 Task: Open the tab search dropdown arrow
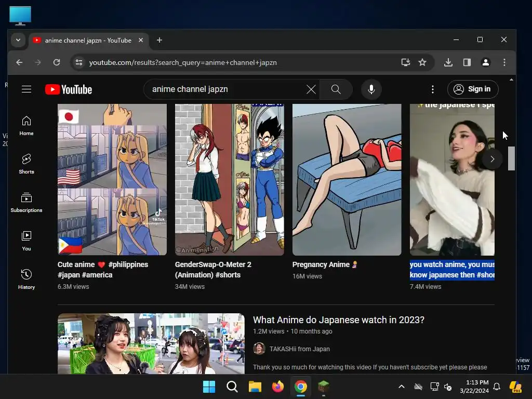pyautogui.click(x=18, y=40)
